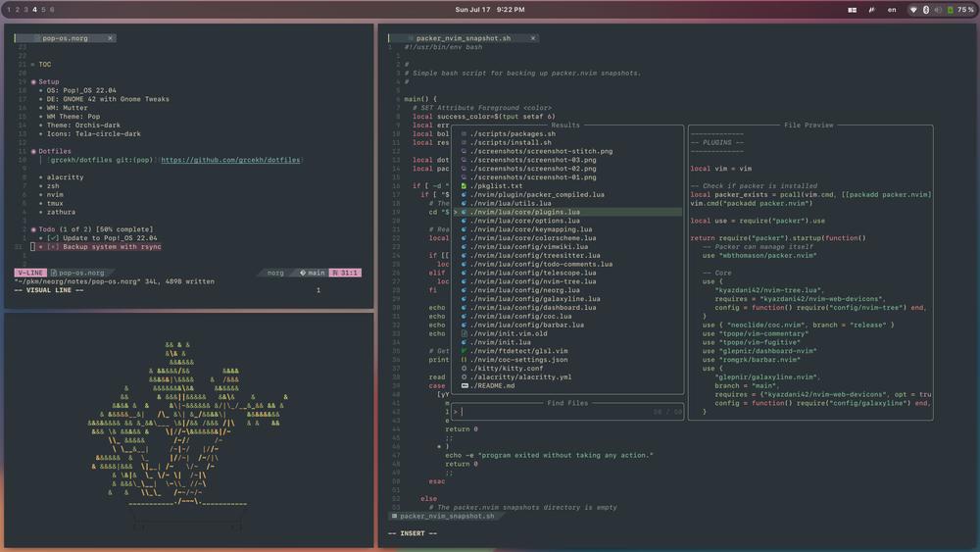Open the Wi-Fi icon in the top bar
The image size is (980, 552).
913,10
